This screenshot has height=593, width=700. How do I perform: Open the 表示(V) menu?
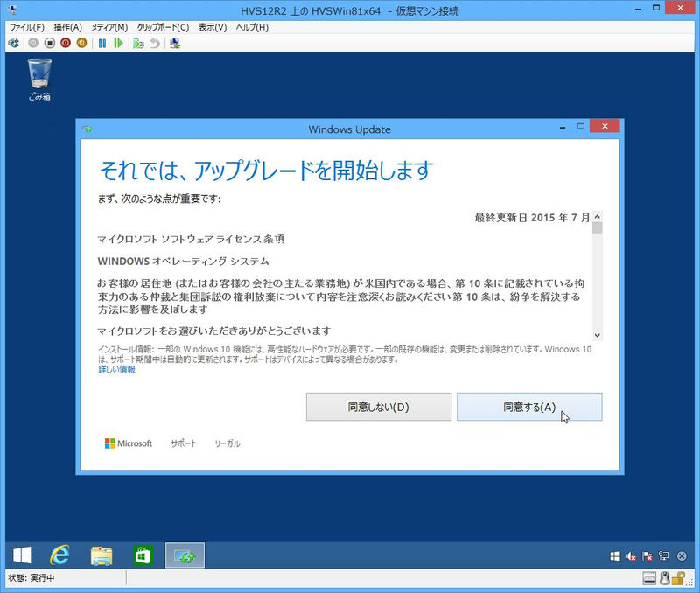tap(213, 27)
